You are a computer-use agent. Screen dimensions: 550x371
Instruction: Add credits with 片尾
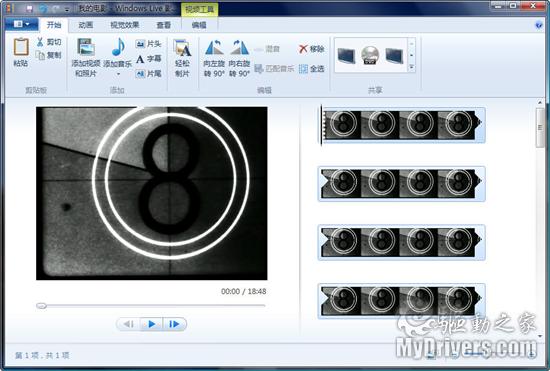pos(148,73)
